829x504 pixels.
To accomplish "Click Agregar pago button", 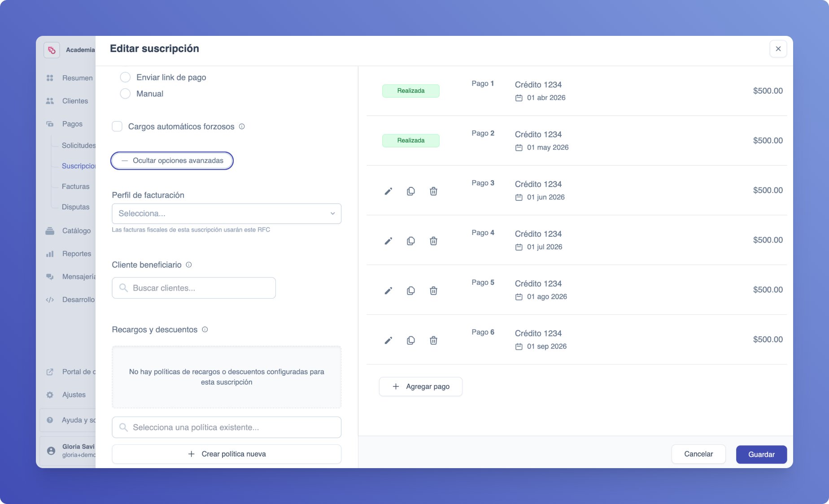I will coord(421,387).
